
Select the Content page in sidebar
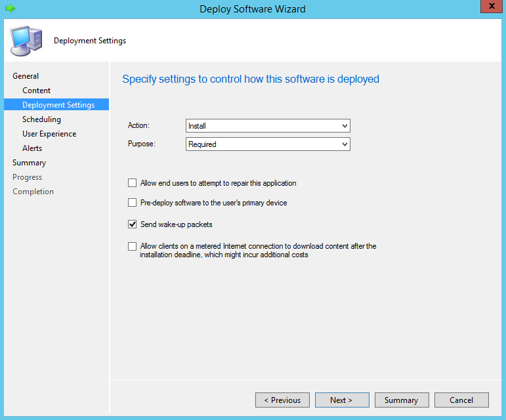[36, 91]
